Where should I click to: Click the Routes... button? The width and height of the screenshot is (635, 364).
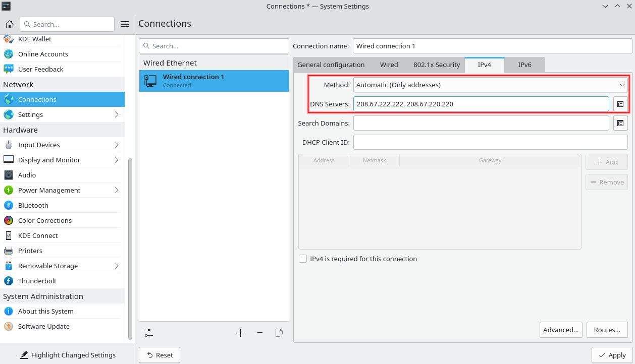click(x=607, y=330)
